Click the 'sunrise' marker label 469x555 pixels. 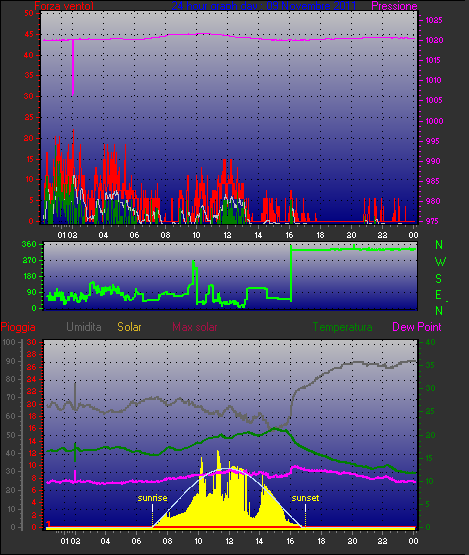point(152,498)
